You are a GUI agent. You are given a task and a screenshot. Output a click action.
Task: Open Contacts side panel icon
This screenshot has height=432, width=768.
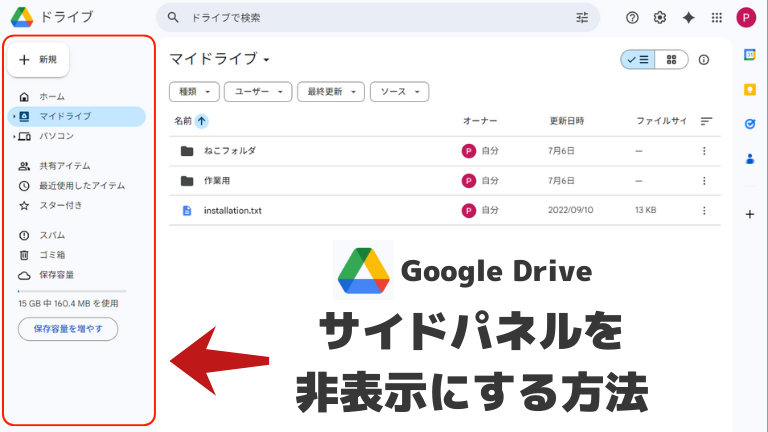[x=750, y=159]
